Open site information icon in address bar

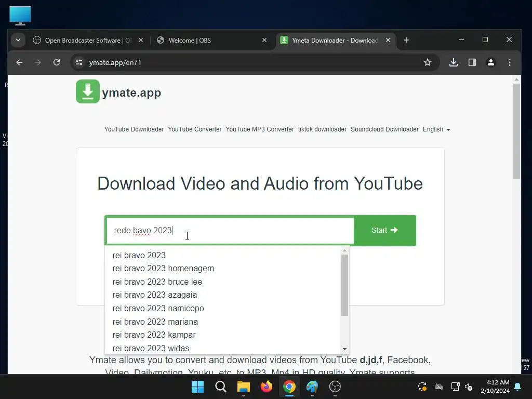pyautogui.click(x=79, y=62)
